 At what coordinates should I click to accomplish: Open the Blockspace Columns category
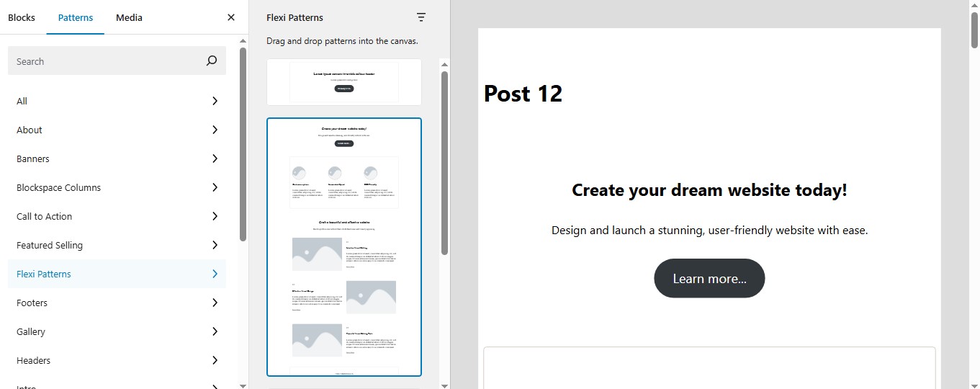(117, 187)
